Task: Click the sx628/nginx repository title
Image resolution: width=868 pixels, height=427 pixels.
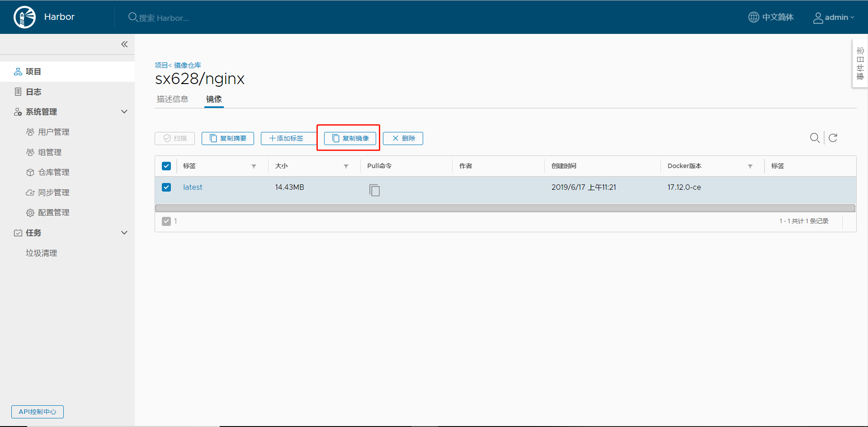Action: coord(200,79)
